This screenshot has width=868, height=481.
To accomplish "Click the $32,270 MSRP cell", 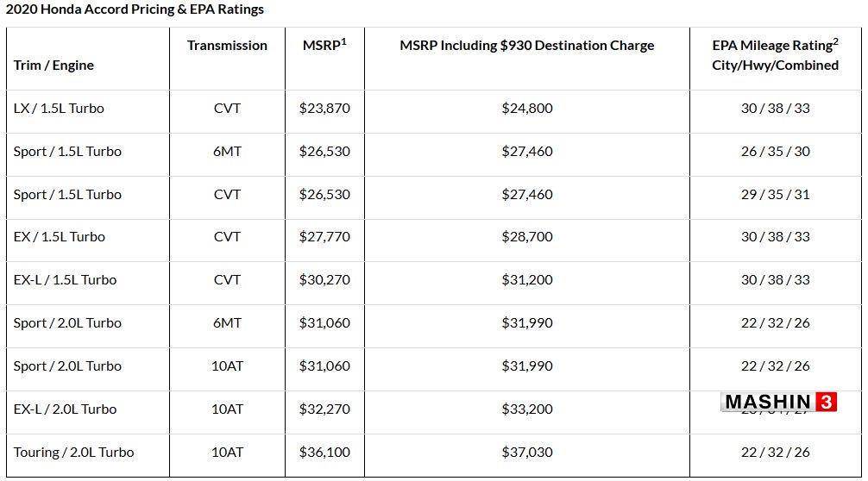I will pos(324,409).
